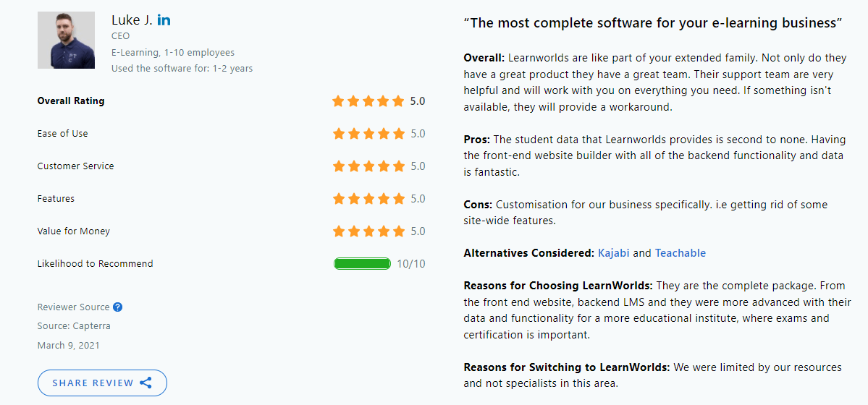Click Luke J.'s profile photo
Image resolution: width=868 pixels, height=405 pixels.
pos(67,40)
